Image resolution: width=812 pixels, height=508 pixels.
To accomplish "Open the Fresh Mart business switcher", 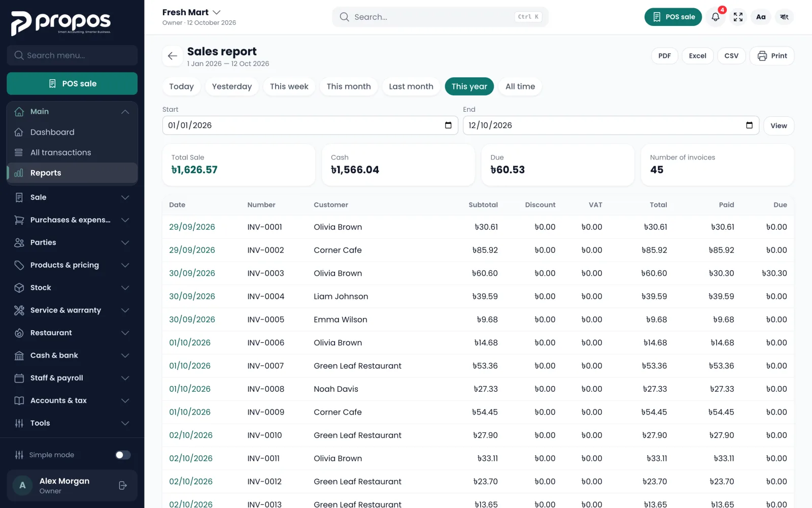I will click(191, 12).
